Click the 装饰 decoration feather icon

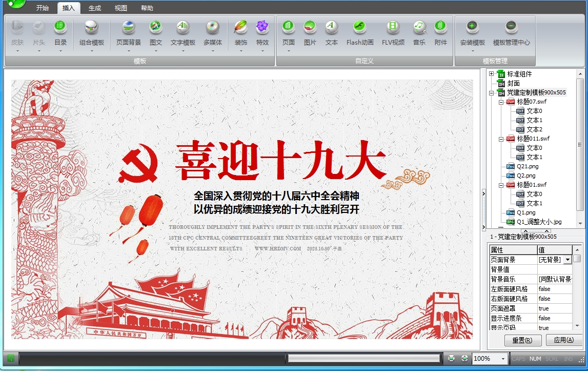pyautogui.click(x=241, y=27)
